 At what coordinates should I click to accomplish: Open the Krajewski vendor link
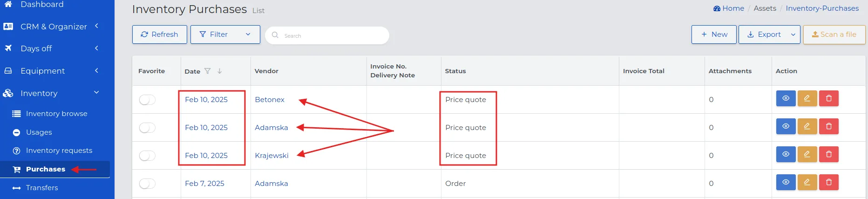tap(271, 156)
